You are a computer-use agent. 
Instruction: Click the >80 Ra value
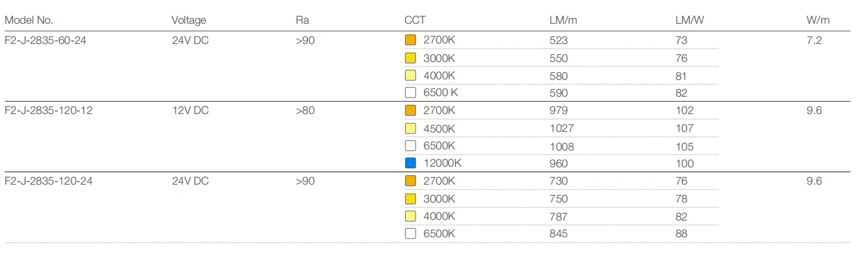(x=305, y=111)
